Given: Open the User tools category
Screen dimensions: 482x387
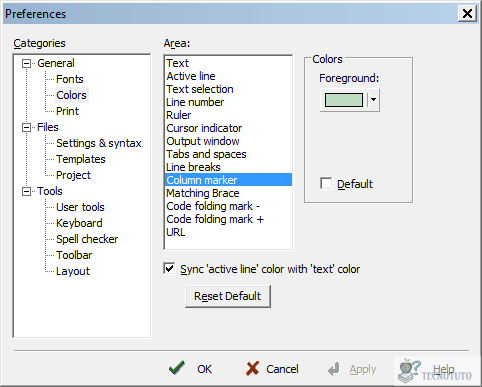Looking at the screenshot, I should pos(80,207).
